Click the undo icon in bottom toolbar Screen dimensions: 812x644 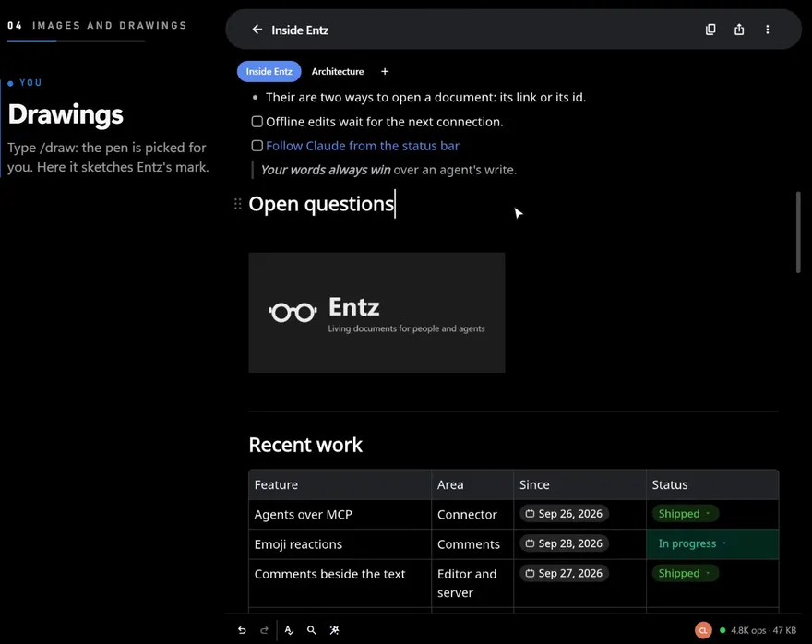242,630
